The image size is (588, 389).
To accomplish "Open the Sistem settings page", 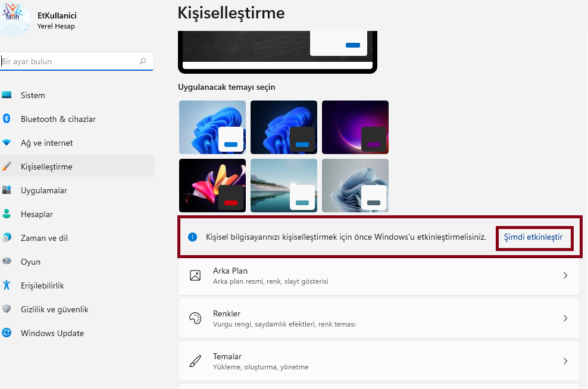I will [77, 95].
